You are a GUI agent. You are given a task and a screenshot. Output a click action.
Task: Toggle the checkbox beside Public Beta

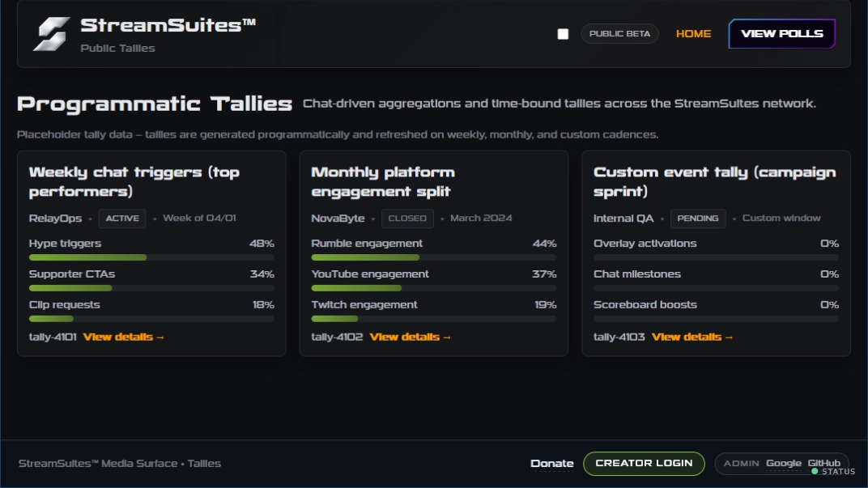pyautogui.click(x=563, y=34)
